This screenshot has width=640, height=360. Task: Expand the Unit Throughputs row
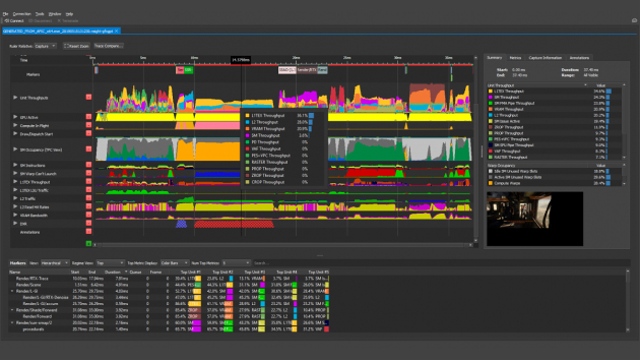pyautogui.click(x=15, y=98)
